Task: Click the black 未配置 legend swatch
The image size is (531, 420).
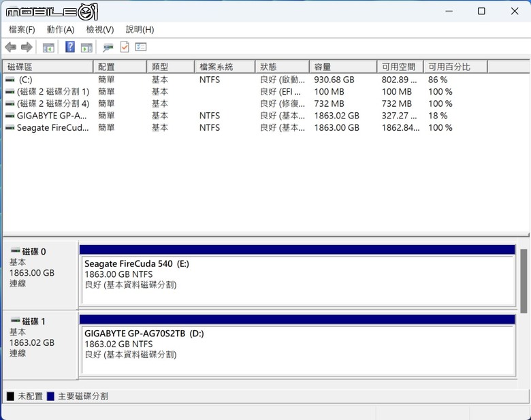Action: click(10, 396)
